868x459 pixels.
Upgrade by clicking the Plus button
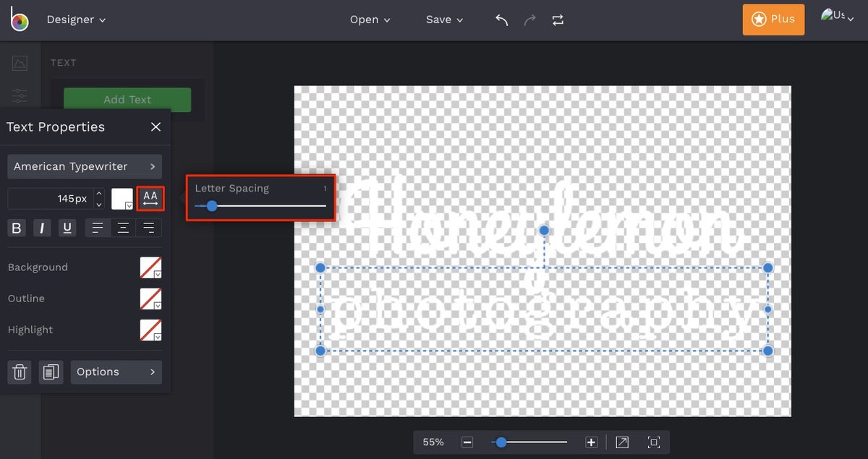click(773, 20)
